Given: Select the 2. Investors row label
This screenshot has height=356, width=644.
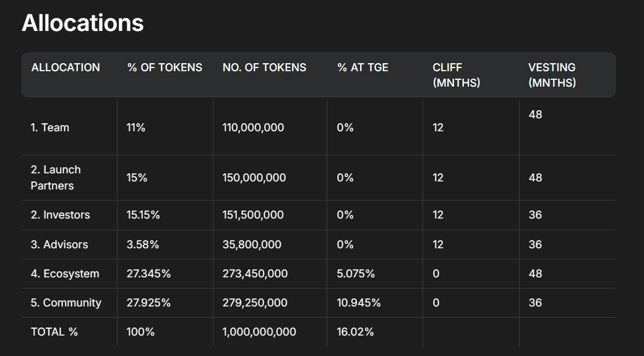Looking at the screenshot, I should click(60, 215).
